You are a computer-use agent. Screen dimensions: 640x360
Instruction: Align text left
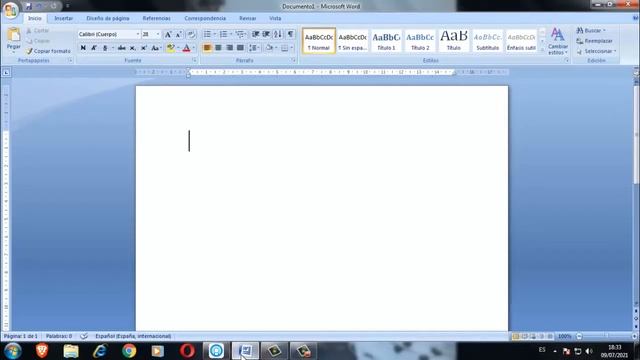click(207, 48)
